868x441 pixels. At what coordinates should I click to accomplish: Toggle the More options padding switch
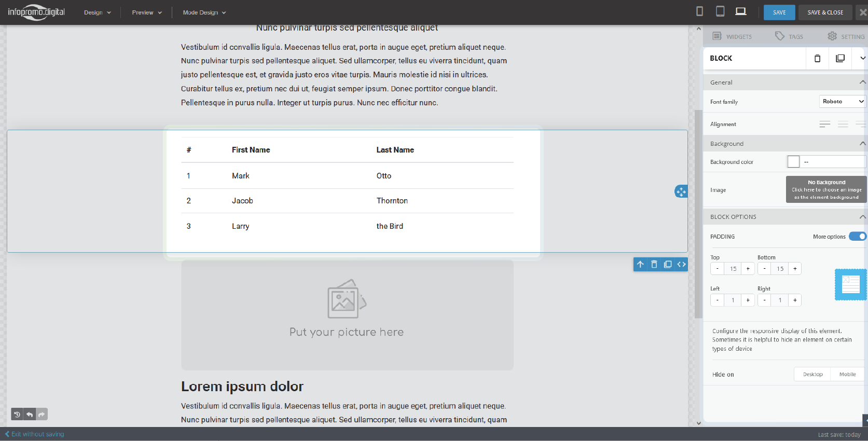(858, 237)
